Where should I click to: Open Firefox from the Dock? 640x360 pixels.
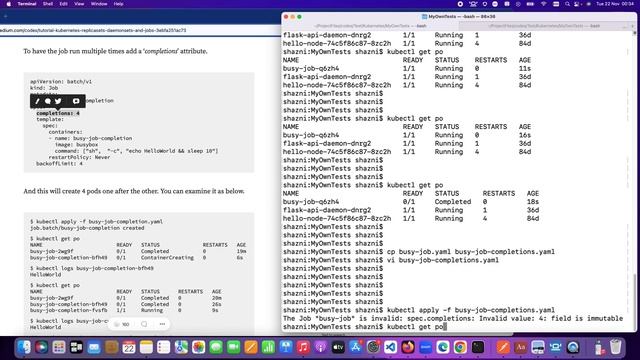[408, 347]
